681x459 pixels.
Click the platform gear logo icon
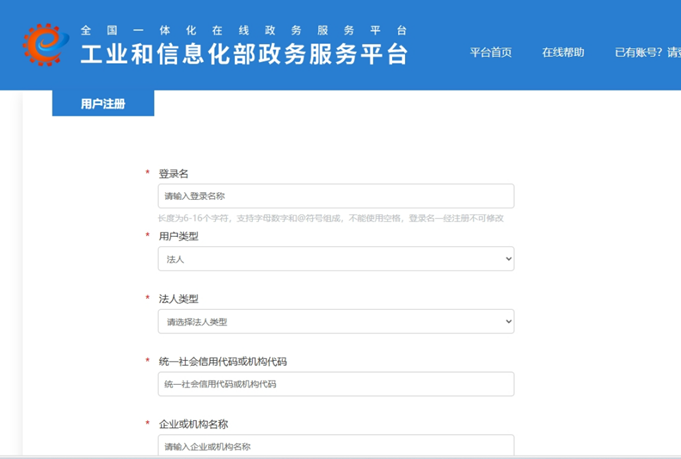click(x=46, y=45)
